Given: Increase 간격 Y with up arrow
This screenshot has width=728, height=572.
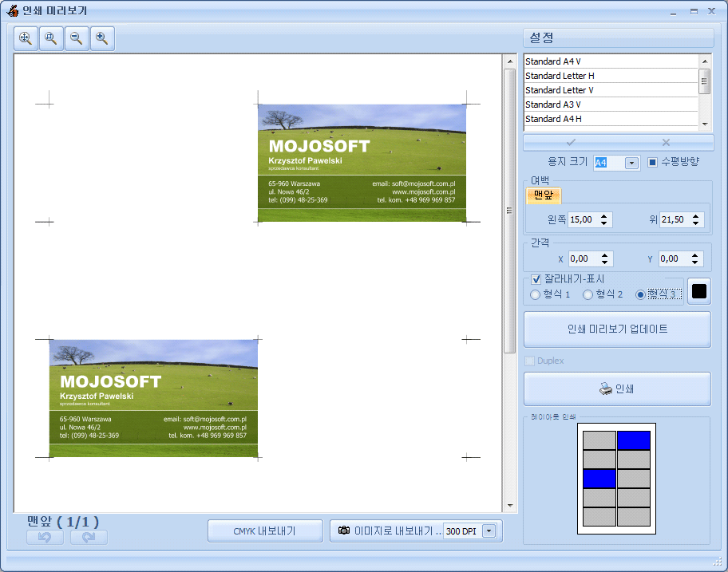Looking at the screenshot, I should pyautogui.click(x=694, y=254).
